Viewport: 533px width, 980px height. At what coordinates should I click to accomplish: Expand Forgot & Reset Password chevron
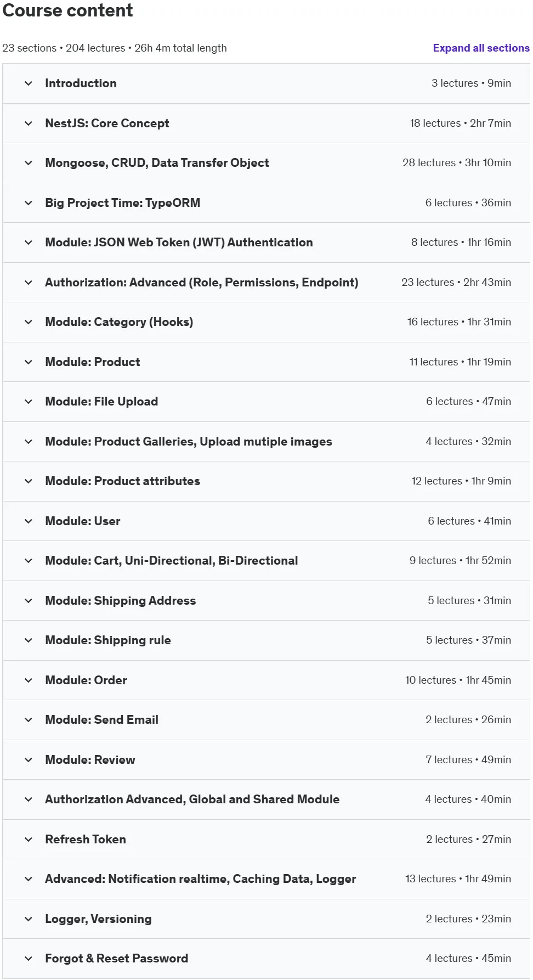pos(29,959)
